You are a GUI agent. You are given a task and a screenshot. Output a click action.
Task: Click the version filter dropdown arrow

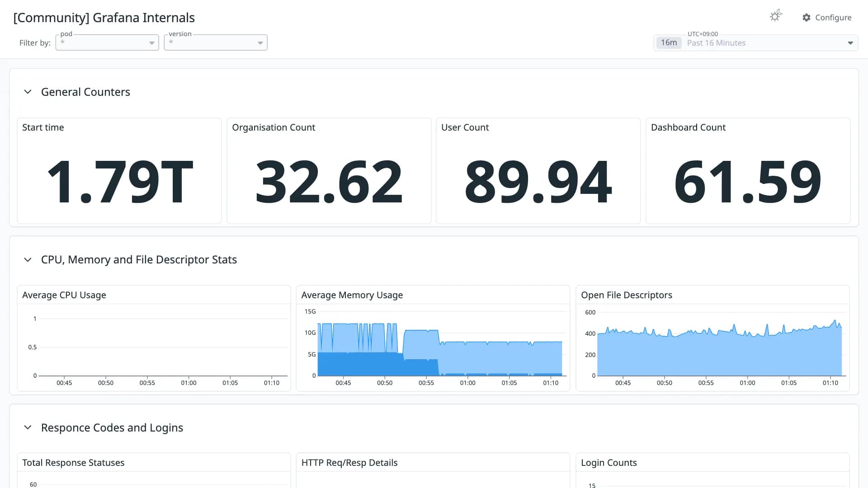tap(260, 43)
